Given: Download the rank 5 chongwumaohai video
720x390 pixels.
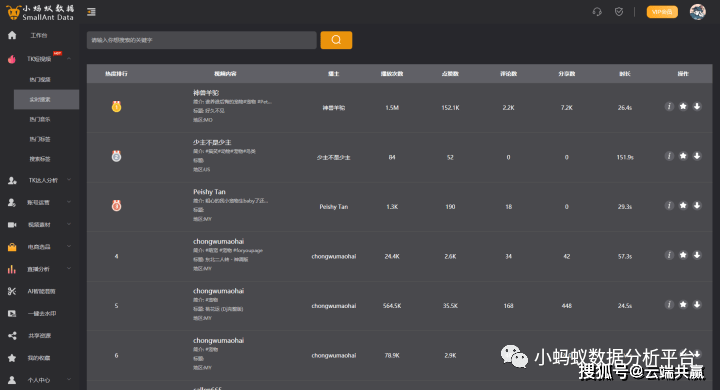Looking at the screenshot, I should (x=697, y=305).
